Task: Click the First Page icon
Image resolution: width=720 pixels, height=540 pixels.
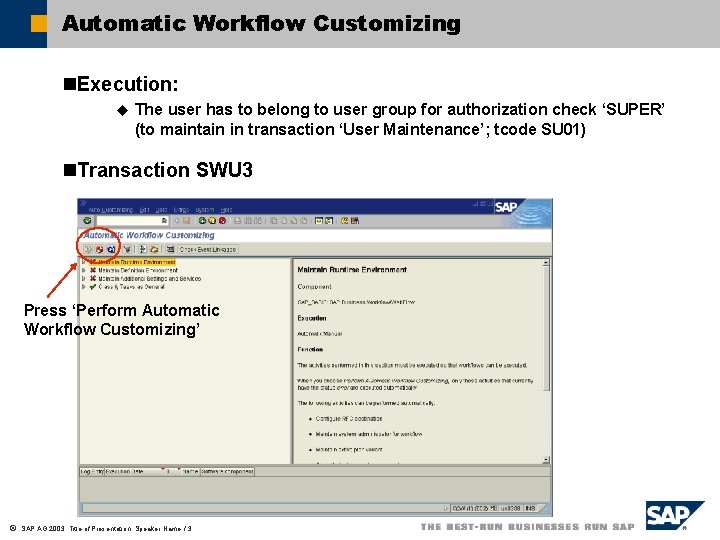Action: coord(273,221)
